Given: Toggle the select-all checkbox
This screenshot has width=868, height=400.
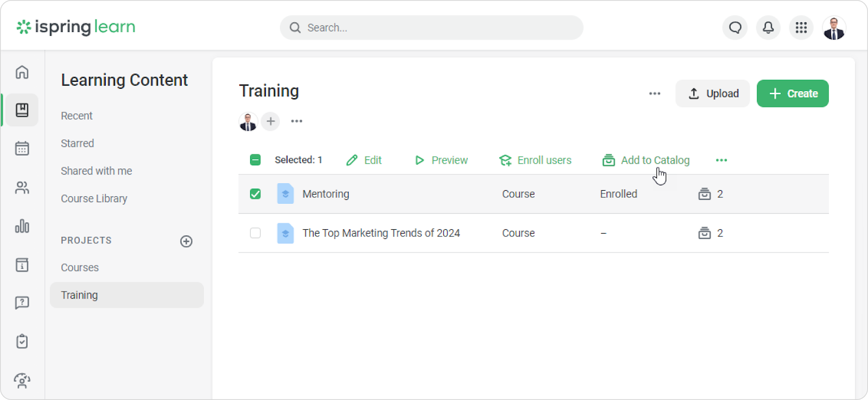Looking at the screenshot, I should tap(255, 160).
